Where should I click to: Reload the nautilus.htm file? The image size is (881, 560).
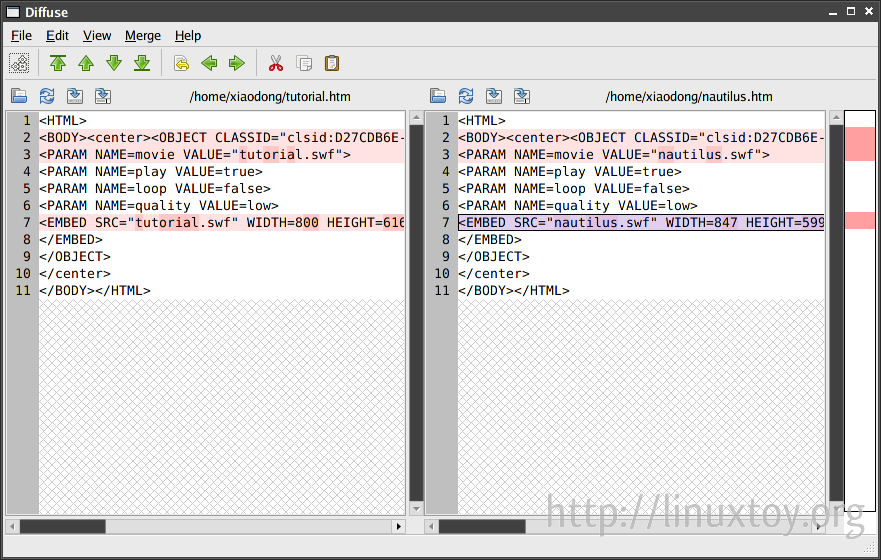pos(466,96)
